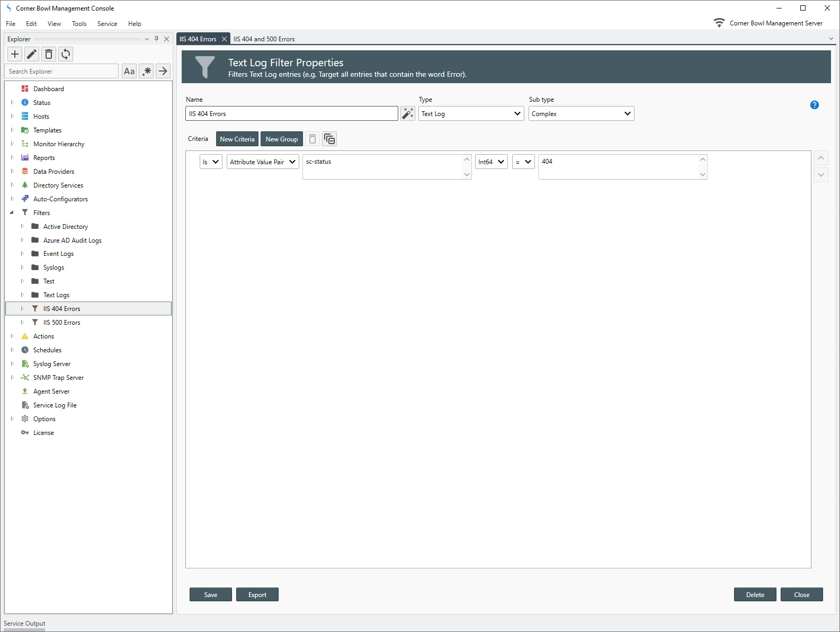Open the blue help question mark icon
The width and height of the screenshot is (840, 632).
click(814, 105)
